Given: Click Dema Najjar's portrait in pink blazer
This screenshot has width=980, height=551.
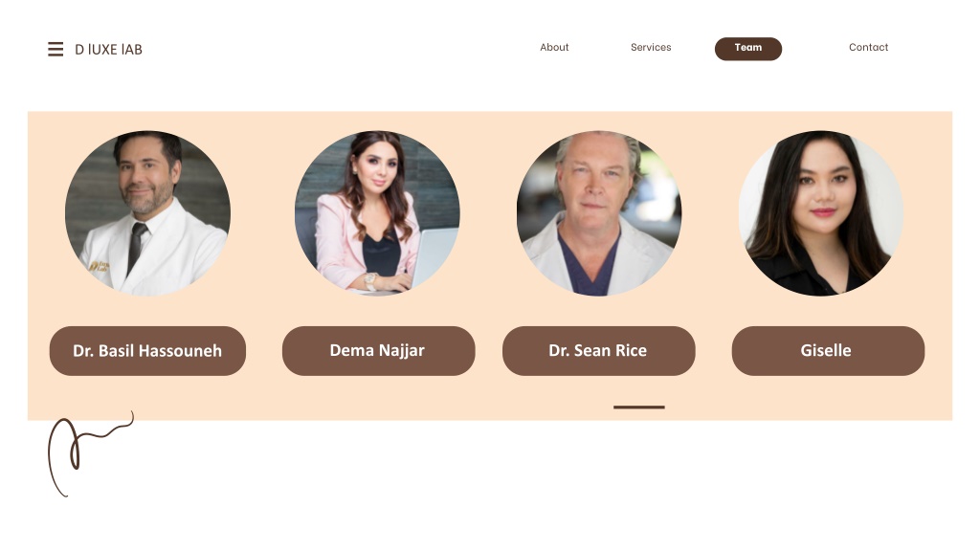Looking at the screenshot, I should click(377, 213).
